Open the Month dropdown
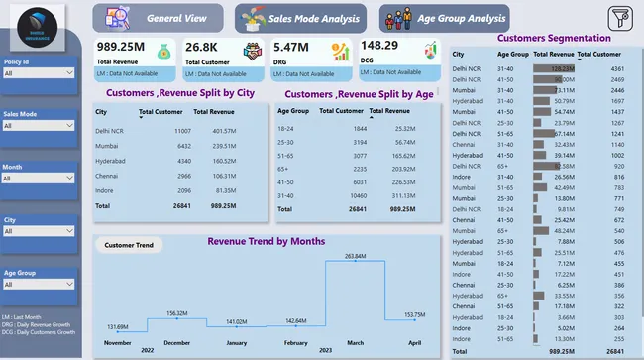The image size is (644, 360). pyautogui.click(x=39, y=179)
